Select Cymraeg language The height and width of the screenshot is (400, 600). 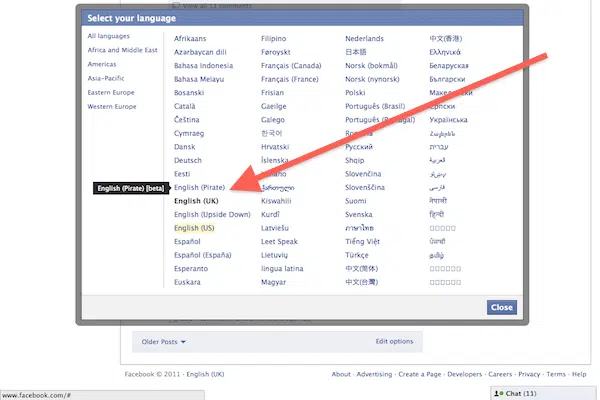click(189, 133)
